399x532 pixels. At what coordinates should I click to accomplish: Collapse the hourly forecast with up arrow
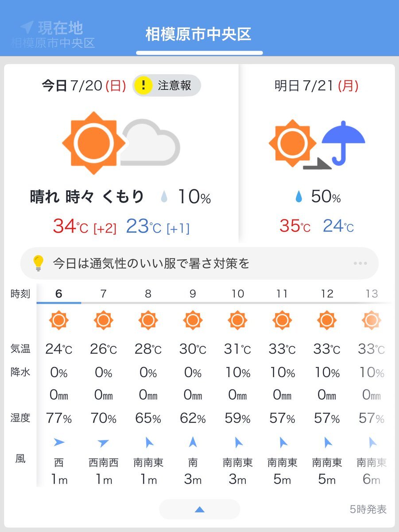[199, 509]
